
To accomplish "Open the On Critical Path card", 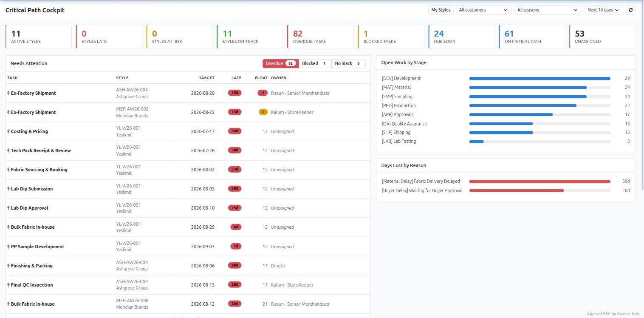I will (532, 37).
